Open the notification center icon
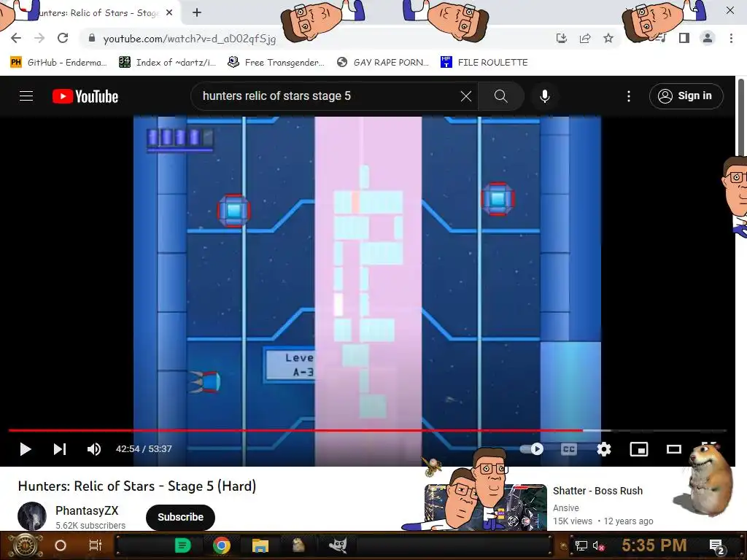The image size is (747, 560). pyautogui.click(x=717, y=547)
